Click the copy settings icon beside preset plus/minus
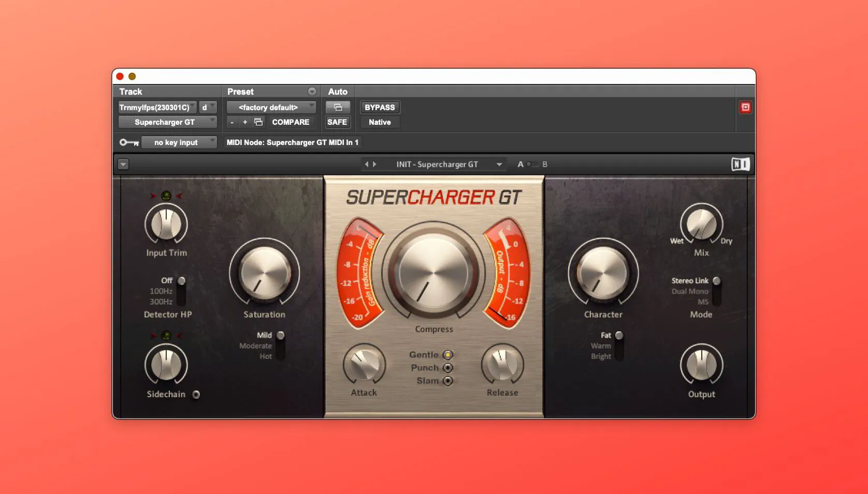The height and width of the screenshot is (494, 868). pos(258,122)
